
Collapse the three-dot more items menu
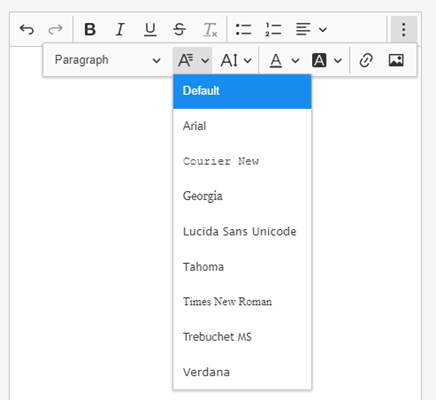coord(404,29)
